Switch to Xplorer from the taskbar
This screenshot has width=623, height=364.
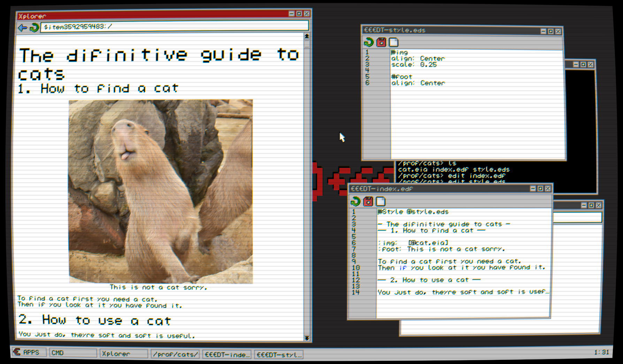point(124,354)
